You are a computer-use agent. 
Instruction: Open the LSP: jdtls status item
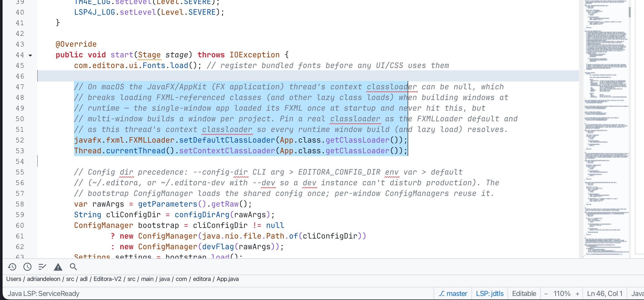(490, 294)
